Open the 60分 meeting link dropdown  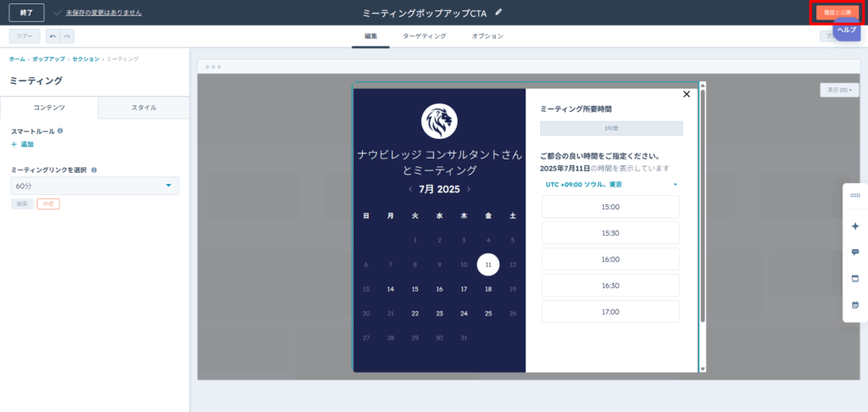coord(95,186)
